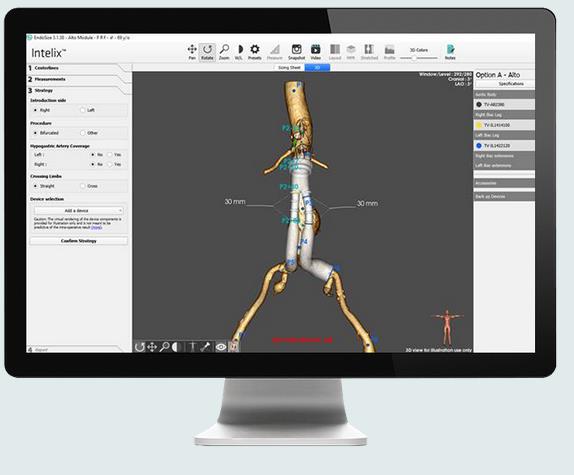This screenshot has width=574, height=475.
Task: Open the Specifications button
Action: [x=504, y=84]
